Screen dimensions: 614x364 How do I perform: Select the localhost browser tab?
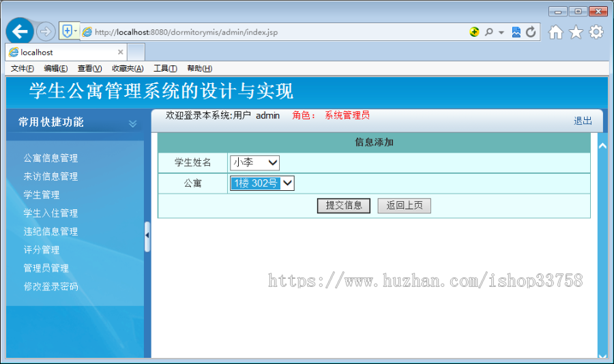(x=65, y=52)
